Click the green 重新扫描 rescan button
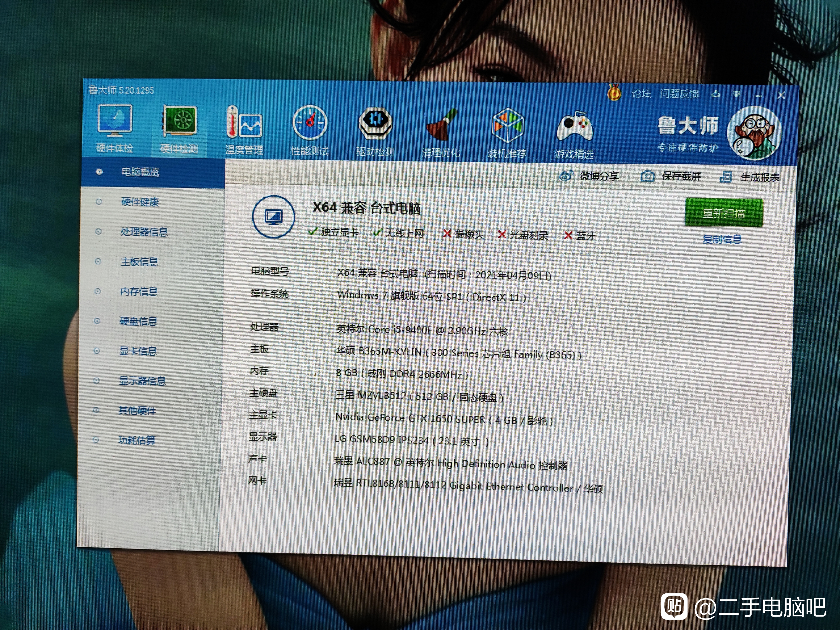This screenshot has height=630, width=840. (x=724, y=213)
